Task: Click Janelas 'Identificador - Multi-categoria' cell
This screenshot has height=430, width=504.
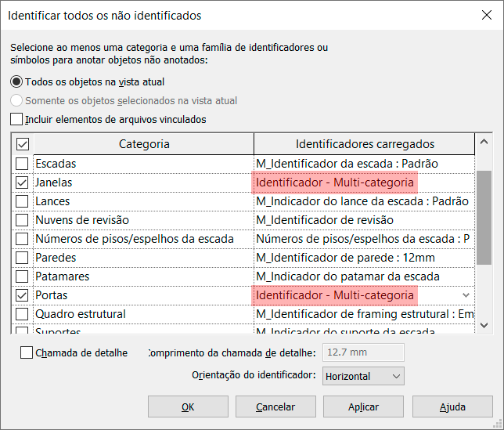Action: coord(364,182)
